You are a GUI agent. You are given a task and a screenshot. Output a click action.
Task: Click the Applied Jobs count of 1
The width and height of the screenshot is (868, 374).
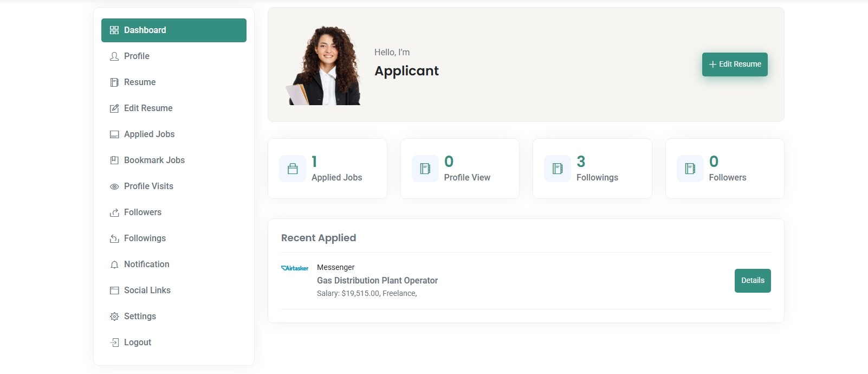click(x=314, y=162)
